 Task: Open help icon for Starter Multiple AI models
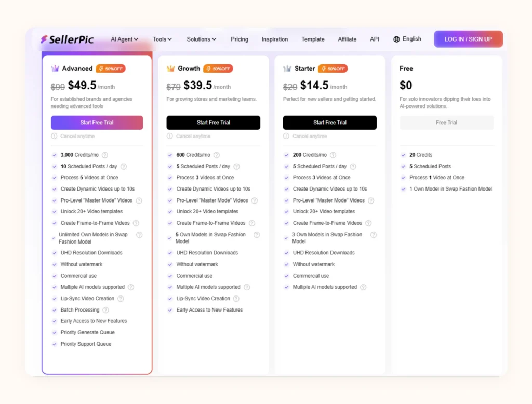coord(363,287)
